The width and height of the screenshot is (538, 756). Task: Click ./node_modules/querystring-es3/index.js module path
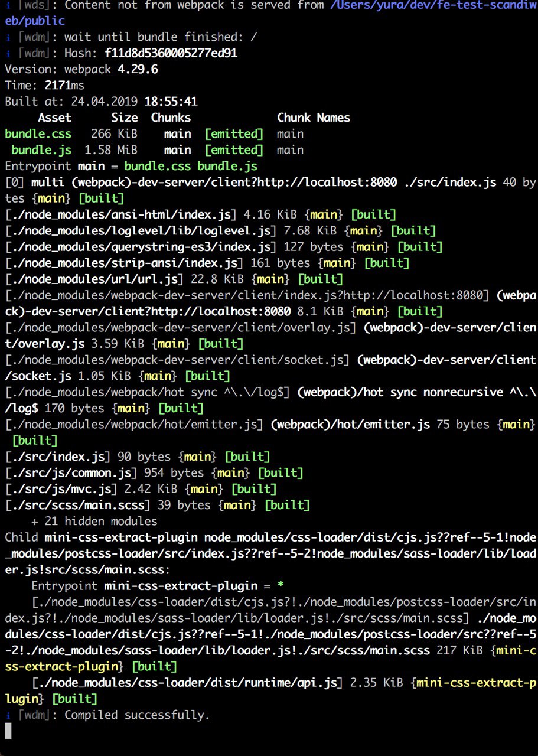pyautogui.click(x=141, y=247)
